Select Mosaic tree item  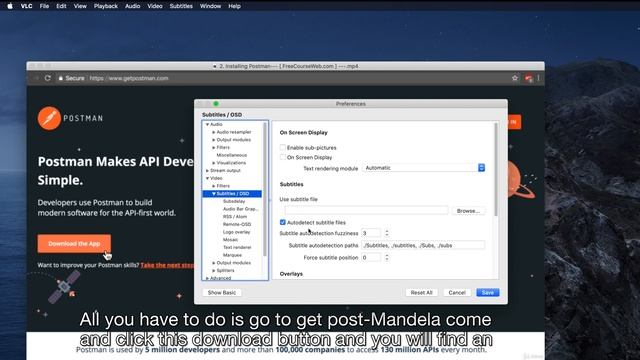pyautogui.click(x=230, y=240)
